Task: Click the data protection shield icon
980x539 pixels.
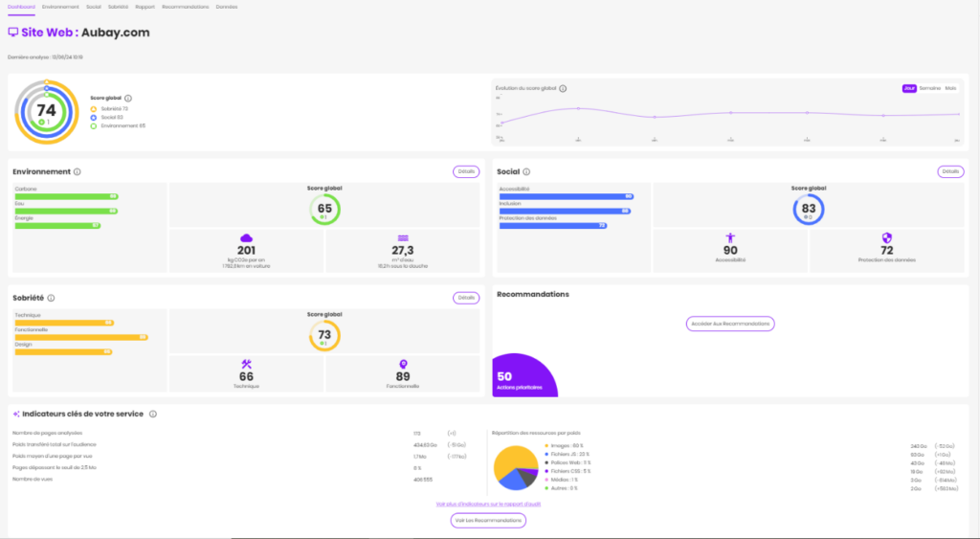Action: coord(887,238)
